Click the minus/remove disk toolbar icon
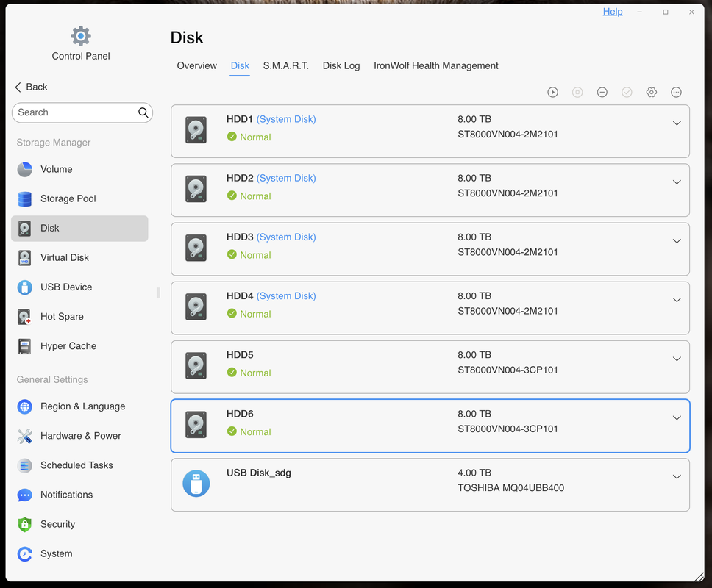The height and width of the screenshot is (588, 712). (x=602, y=92)
